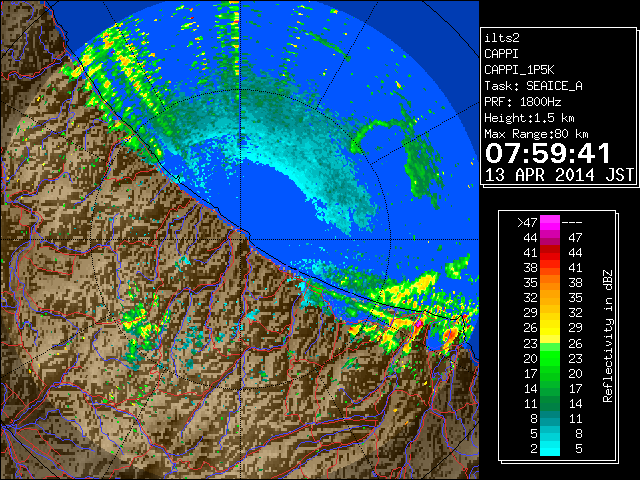Click the 'CAPPI' product label
The image size is (640, 480).
pyautogui.click(x=501, y=54)
